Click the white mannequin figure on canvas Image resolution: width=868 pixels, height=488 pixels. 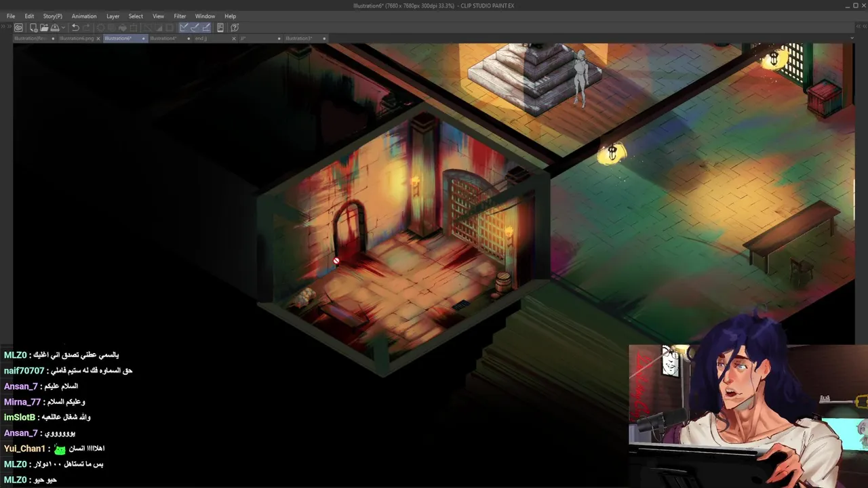[x=580, y=78]
